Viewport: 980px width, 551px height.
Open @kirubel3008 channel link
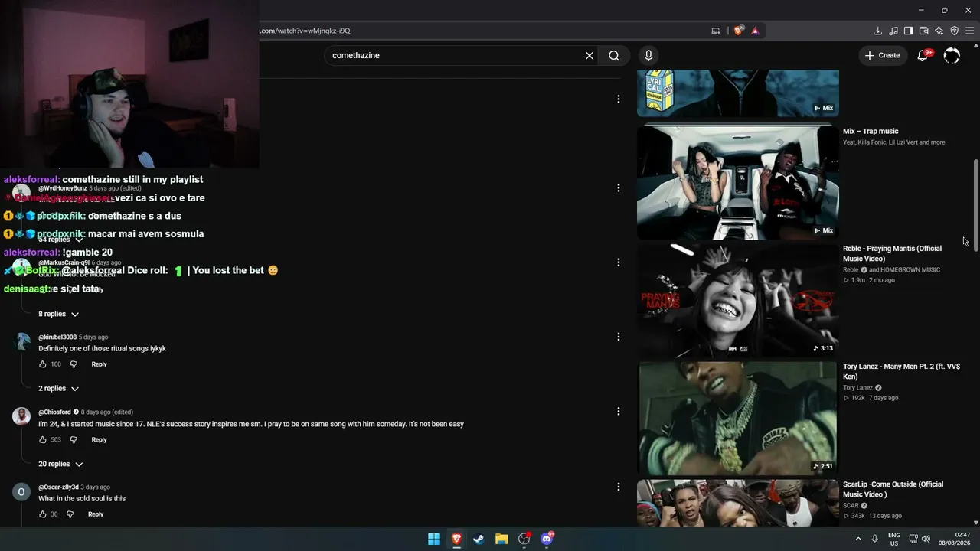click(x=57, y=337)
